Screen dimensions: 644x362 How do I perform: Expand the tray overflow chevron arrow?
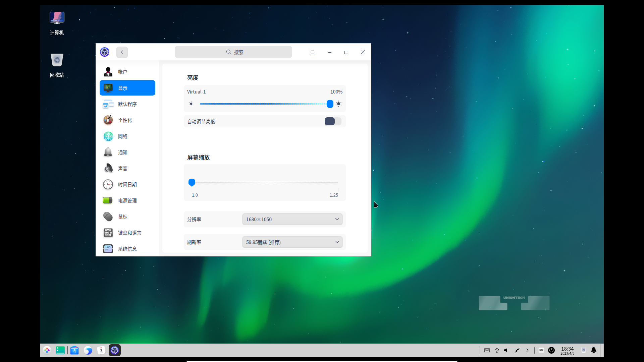coord(527,350)
